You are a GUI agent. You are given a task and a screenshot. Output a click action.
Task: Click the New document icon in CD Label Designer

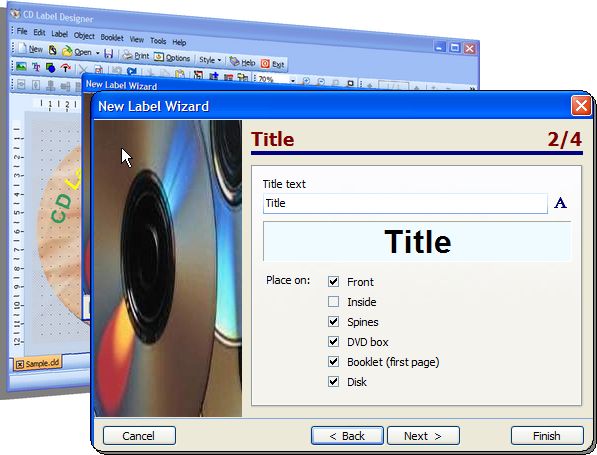pyautogui.click(x=23, y=48)
